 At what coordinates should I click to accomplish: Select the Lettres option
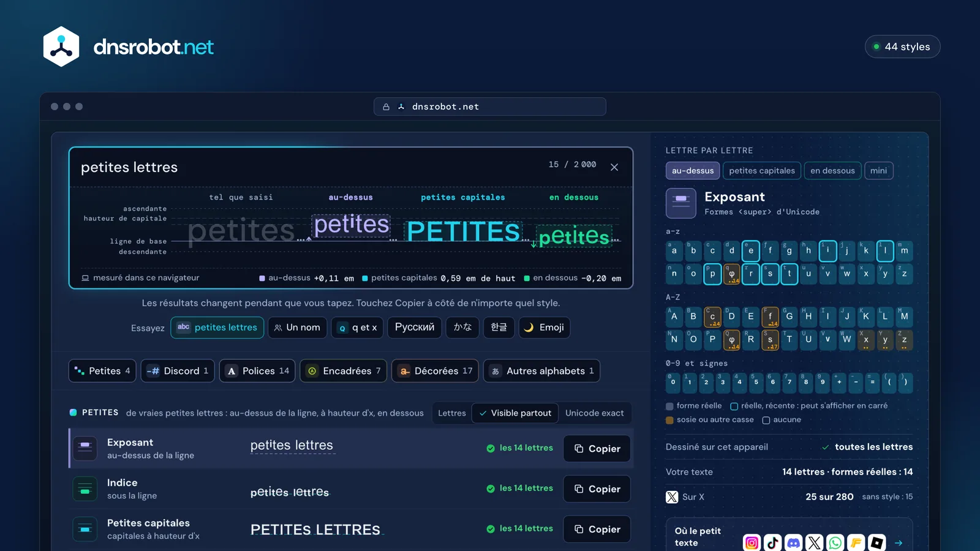pyautogui.click(x=452, y=413)
